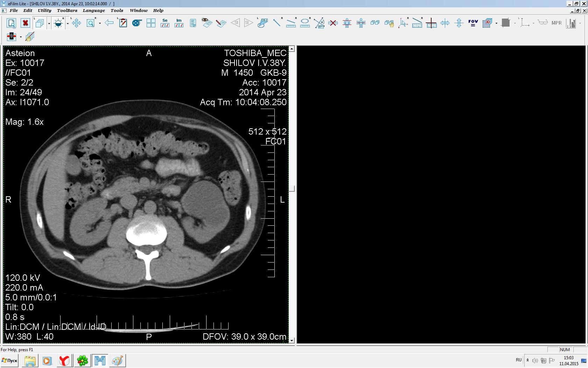The width and height of the screenshot is (588, 368).
Task: Click the FOV match icon
Action: [473, 23]
